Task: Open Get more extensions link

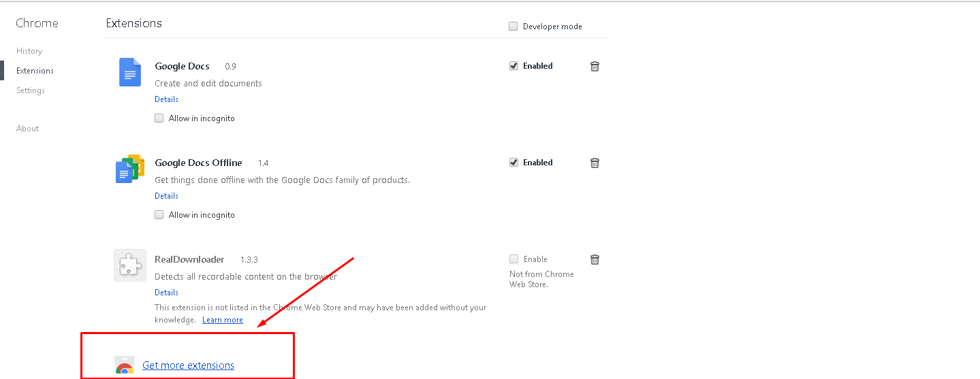Action: 188,366
